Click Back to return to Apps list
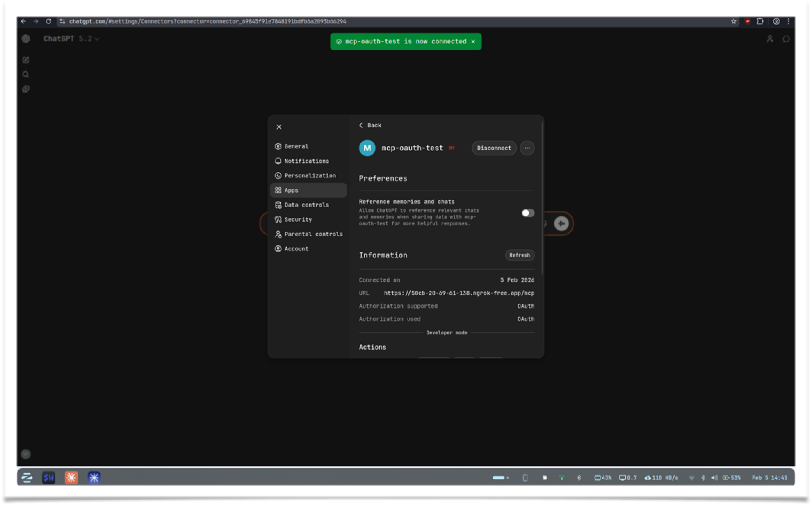Screen dimensions: 812x509 [370, 125]
